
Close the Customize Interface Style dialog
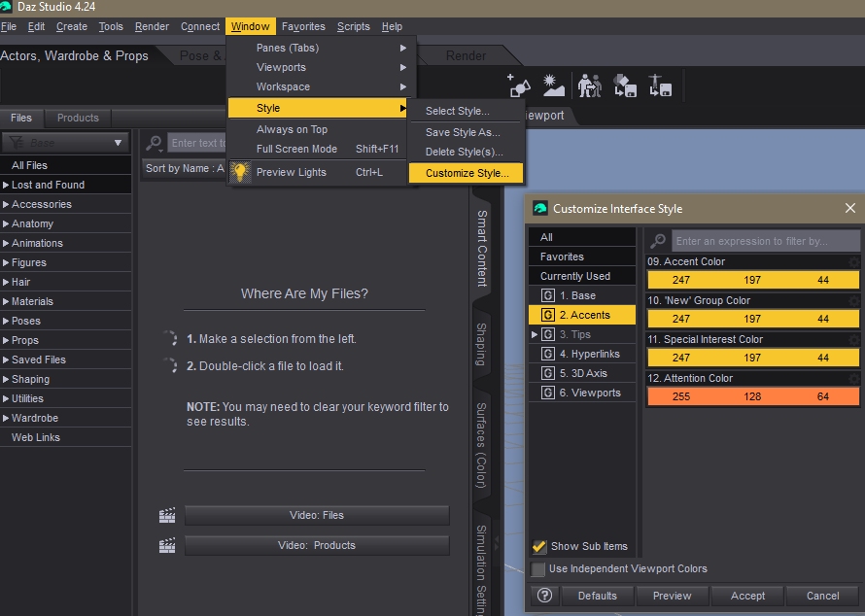(x=850, y=208)
